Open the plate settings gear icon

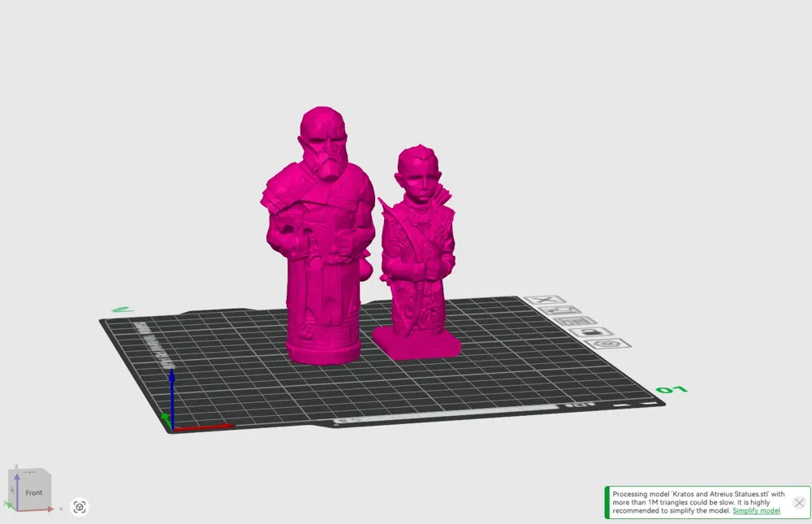[x=608, y=344]
